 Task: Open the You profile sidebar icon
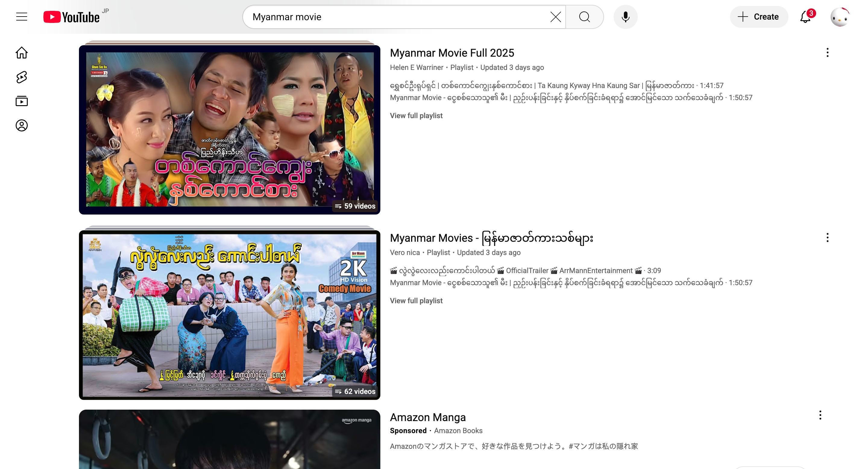(22, 125)
